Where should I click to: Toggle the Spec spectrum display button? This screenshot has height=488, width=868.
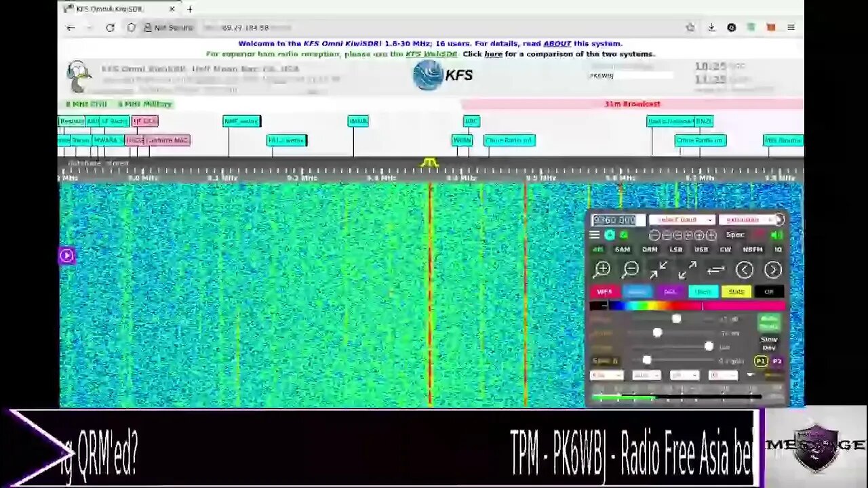735,235
